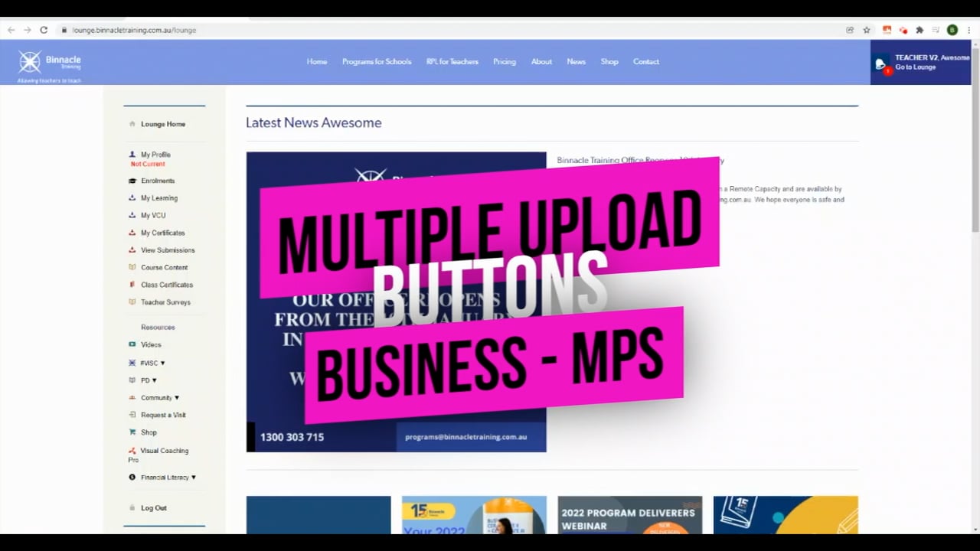Click the Go to Lounge link

coord(916,67)
